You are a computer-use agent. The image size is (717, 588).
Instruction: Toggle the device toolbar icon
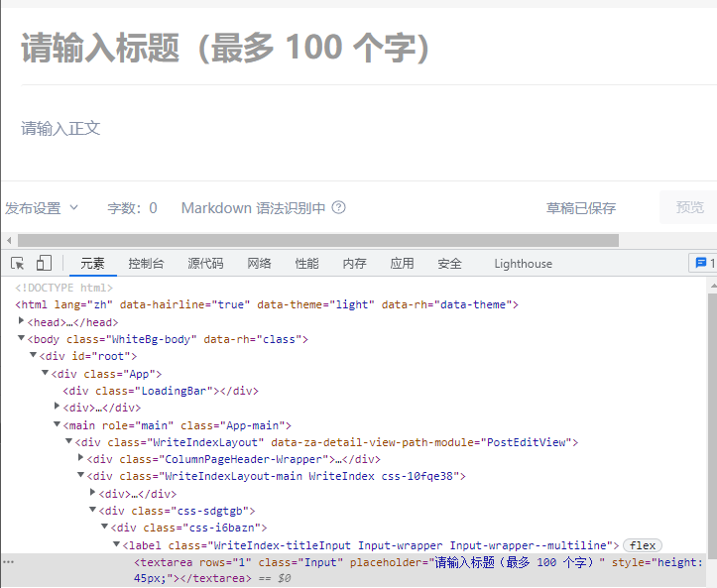click(44, 263)
